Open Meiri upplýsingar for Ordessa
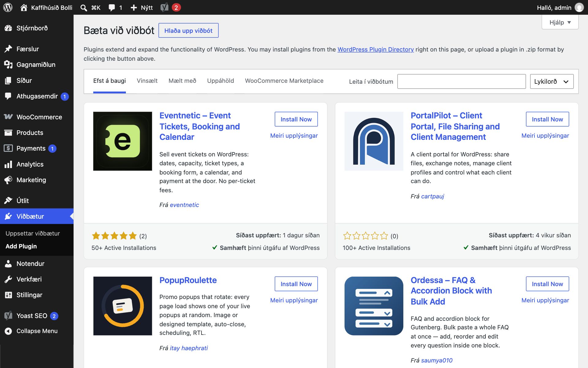This screenshot has height=368, width=588. point(545,300)
